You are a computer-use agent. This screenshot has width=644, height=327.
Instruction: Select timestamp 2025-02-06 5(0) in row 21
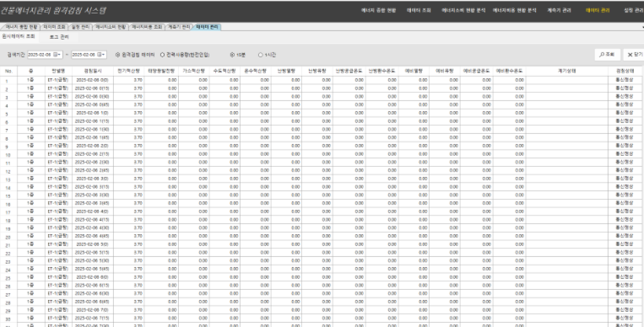(93, 244)
